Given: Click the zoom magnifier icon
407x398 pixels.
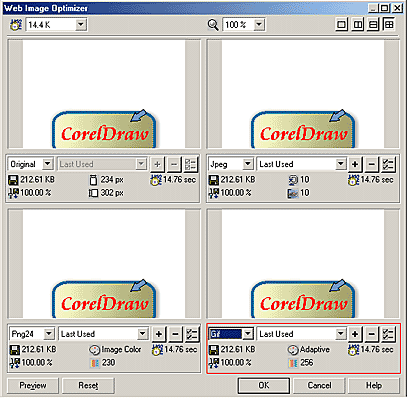Looking at the screenshot, I should click(213, 25).
